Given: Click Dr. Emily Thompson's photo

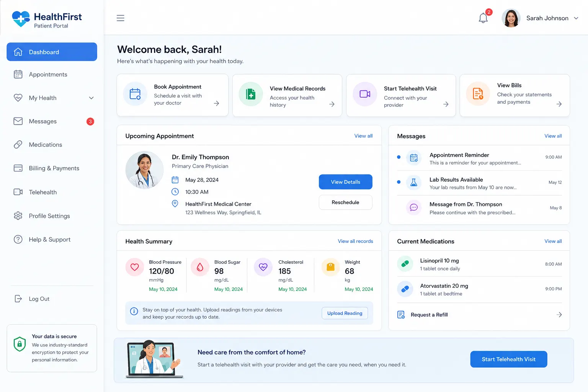Looking at the screenshot, I should pos(145,170).
